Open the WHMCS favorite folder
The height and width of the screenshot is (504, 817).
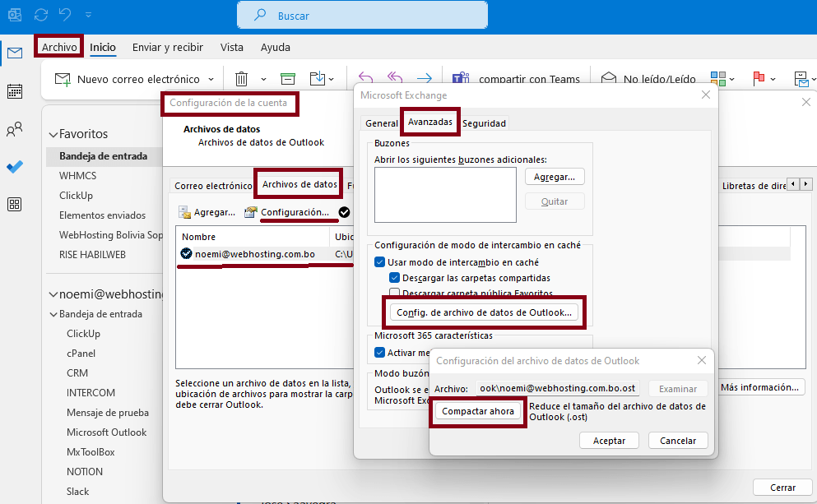pyautogui.click(x=77, y=176)
